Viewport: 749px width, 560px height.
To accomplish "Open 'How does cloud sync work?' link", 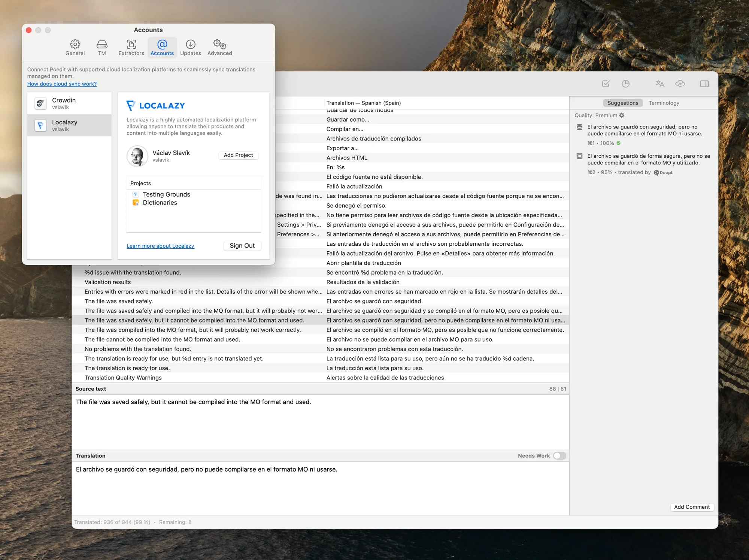I will [62, 84].
